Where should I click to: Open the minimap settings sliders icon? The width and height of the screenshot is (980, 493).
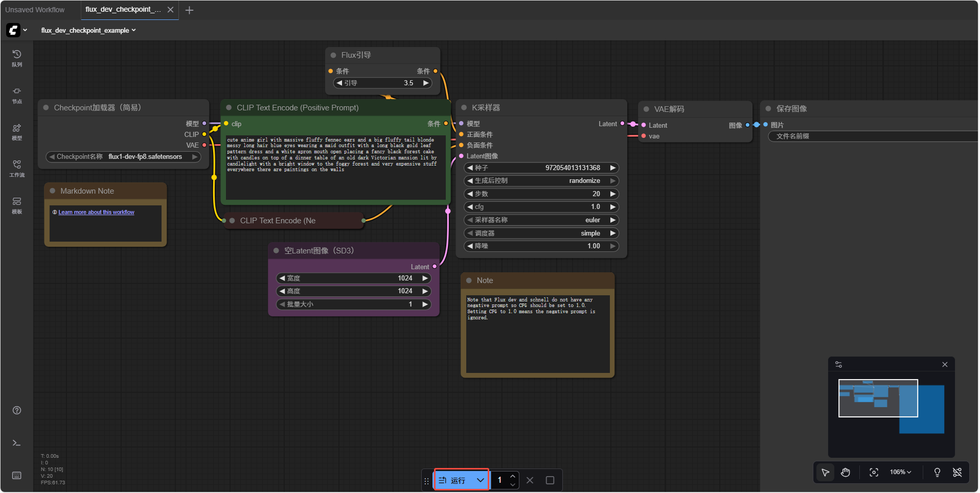pyautogui.click(x=838, y=365)
